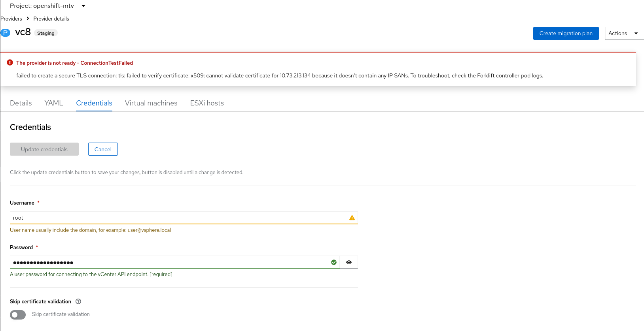
Task: Click the Staging label badge
Action: 46,33
